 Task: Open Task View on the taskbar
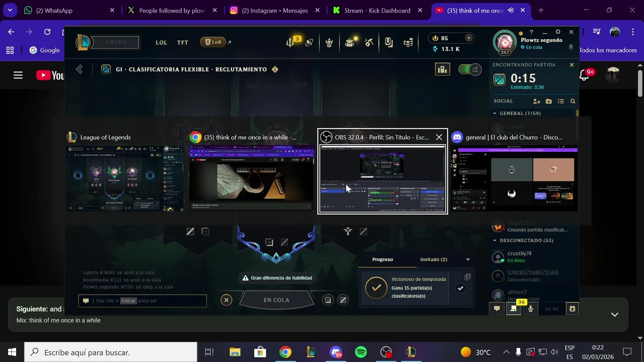[x=209, y=352]
